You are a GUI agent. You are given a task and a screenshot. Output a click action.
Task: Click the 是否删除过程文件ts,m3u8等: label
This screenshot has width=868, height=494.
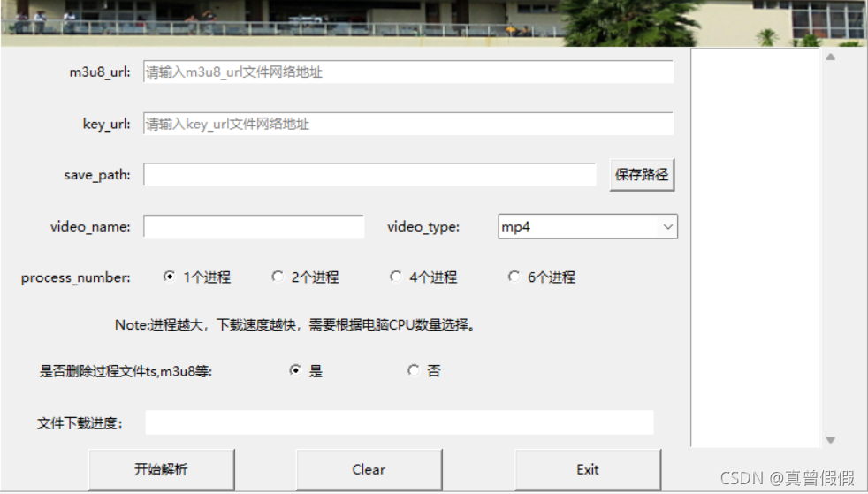126,371
